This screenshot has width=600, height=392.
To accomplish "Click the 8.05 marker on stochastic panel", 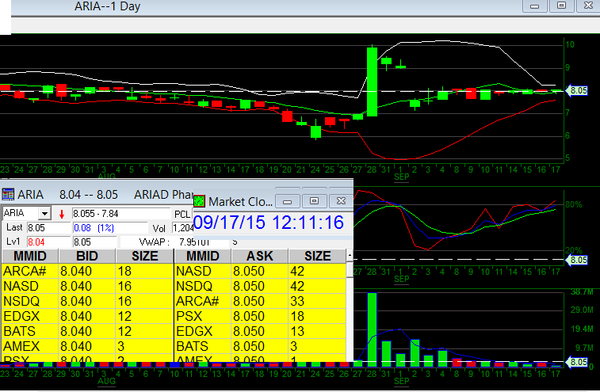I will point(577,260).
